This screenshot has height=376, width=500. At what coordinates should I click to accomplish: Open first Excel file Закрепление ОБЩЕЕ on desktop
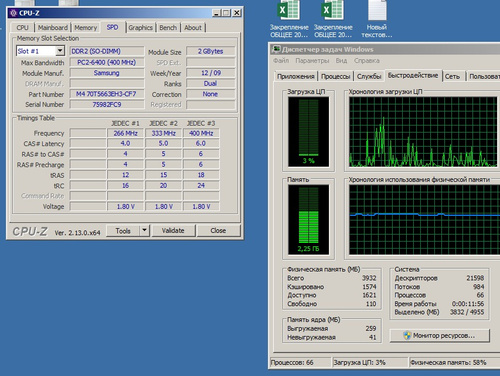289,19
